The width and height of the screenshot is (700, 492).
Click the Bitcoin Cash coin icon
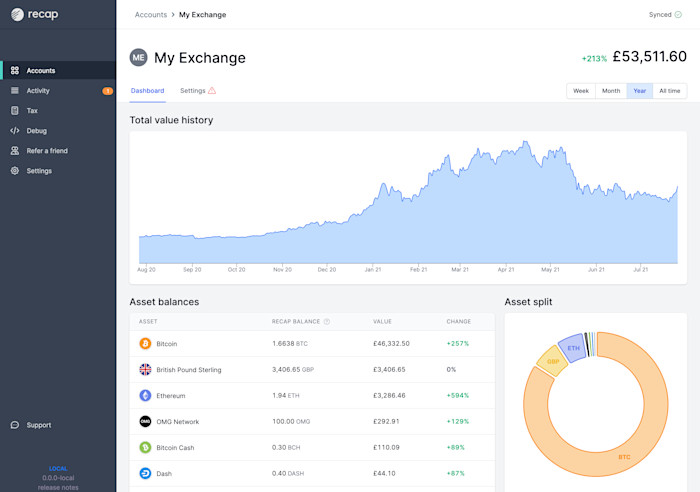tap(145, 447)
